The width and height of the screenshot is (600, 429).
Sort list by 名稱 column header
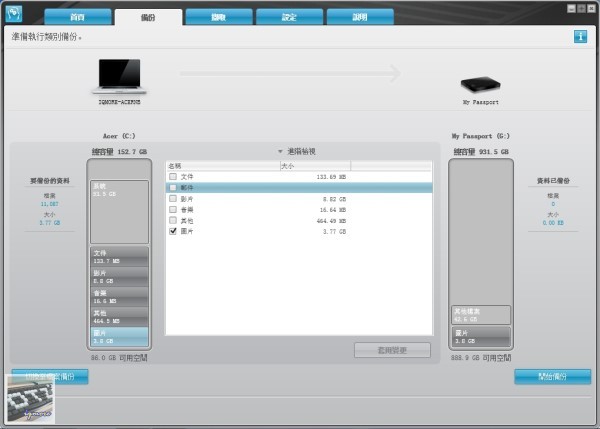coord(223,166)
